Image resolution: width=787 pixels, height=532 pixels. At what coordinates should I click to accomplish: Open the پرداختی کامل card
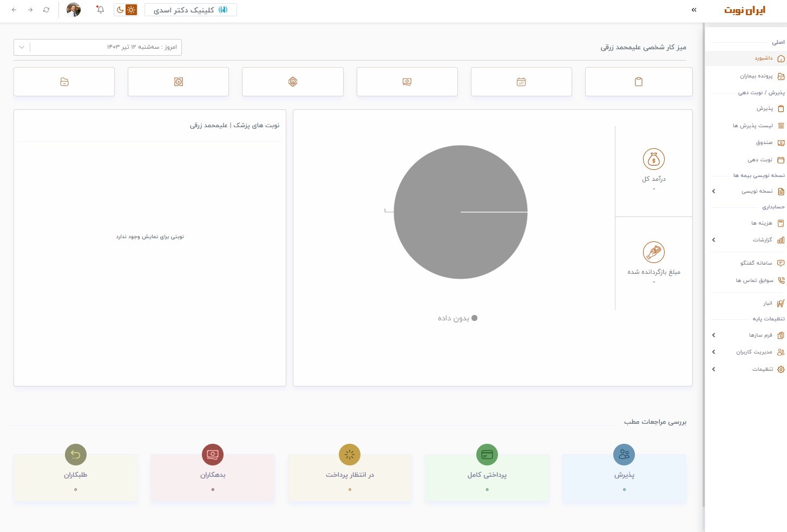tap(487, 478)
